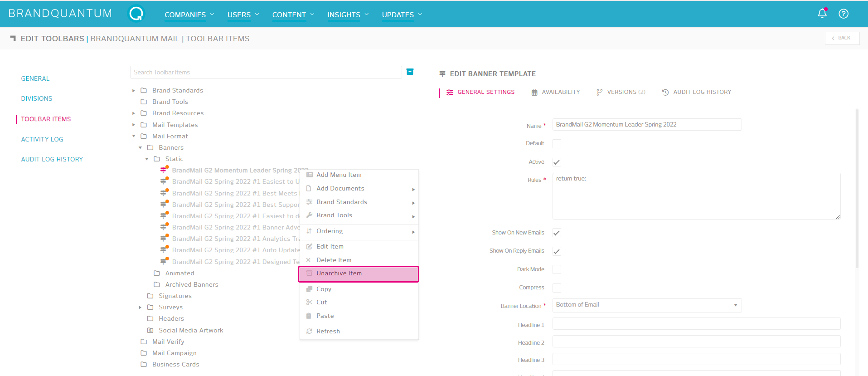Click the Availability calendar icon

pyautogui.click(x=534, y=92)
